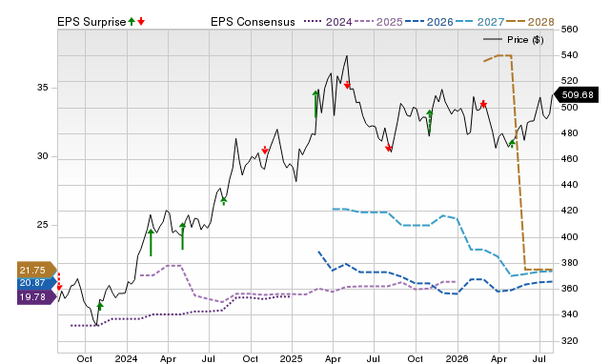Click the 2027 EPS consensus legend entry
610x364 pixels.
(x=479, y=22)
